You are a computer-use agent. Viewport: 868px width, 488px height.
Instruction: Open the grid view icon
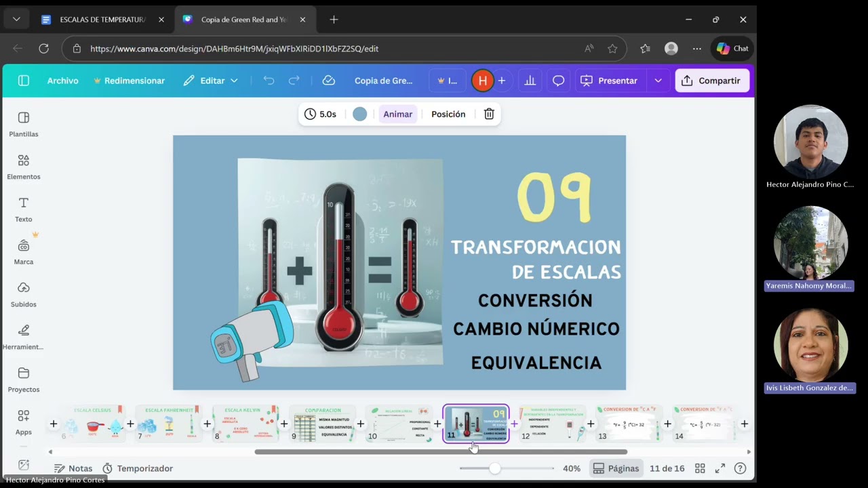(x=700, y=468)
